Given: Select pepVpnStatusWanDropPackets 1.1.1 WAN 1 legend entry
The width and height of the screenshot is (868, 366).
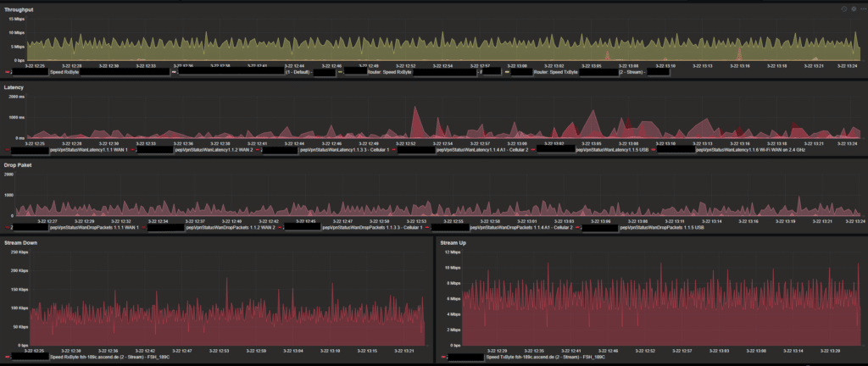Looking at the screenshot, I should (93, 227).
